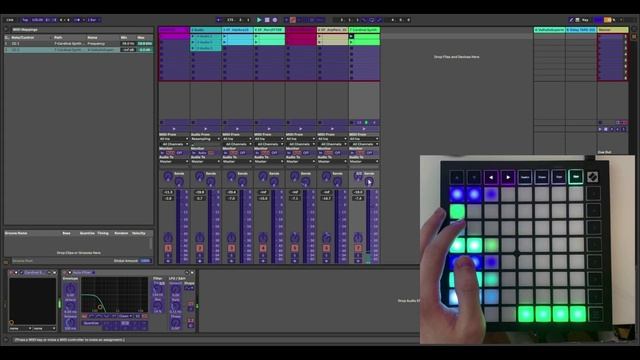Open track 3 All Channels dropdown

pos(238,144)
